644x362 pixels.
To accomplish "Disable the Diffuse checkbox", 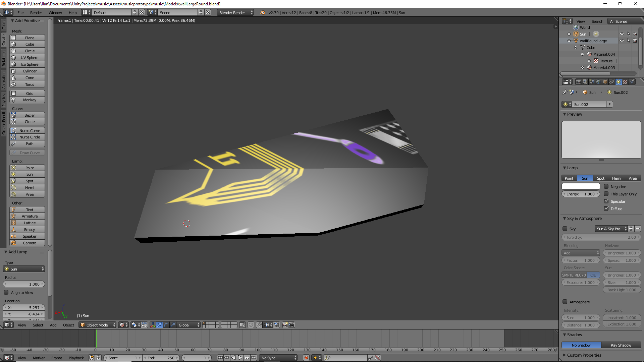I will click(x=606, y=208).
